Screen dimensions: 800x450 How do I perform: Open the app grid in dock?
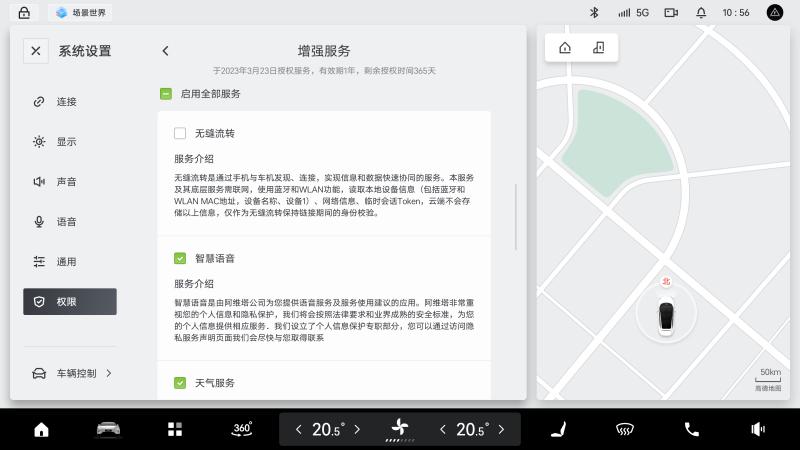pyautogui.click(x=175, y=430)
